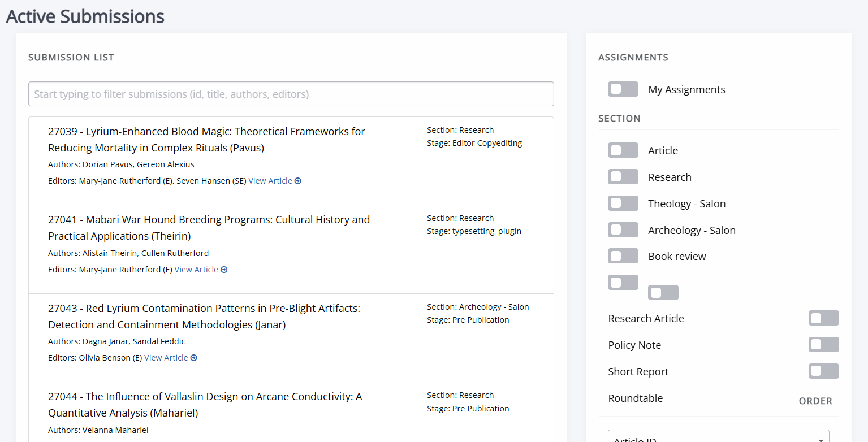Click title 27041 Mabari War Hound Breeding Programs
The height and width of the screenshot is (442, 868).
click(x=209, y=228)
